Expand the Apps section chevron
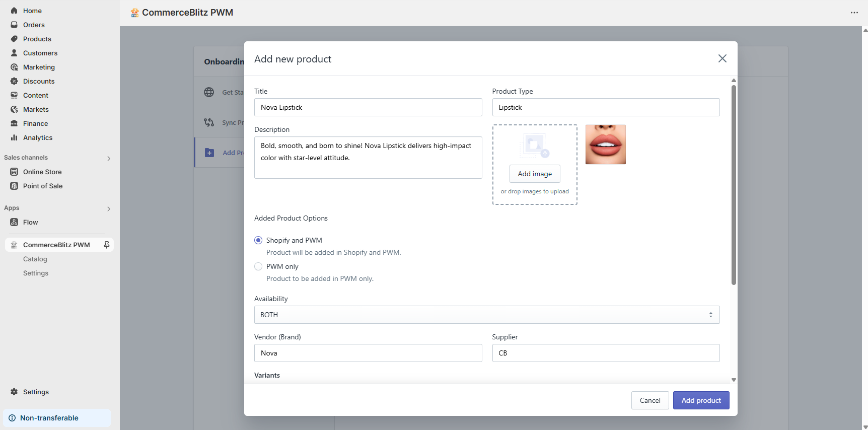The width and height of the screenshot is (868, 430). point(109,208)
